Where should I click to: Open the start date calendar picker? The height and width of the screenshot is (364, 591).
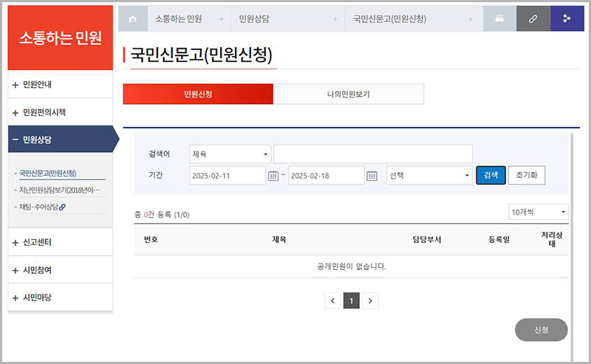coord(273,176)
